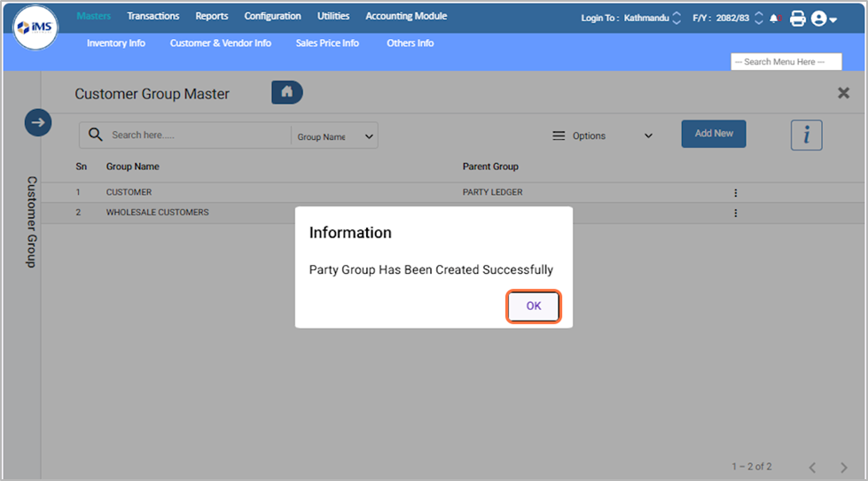Open the Options dropdown

pos(603,136)
